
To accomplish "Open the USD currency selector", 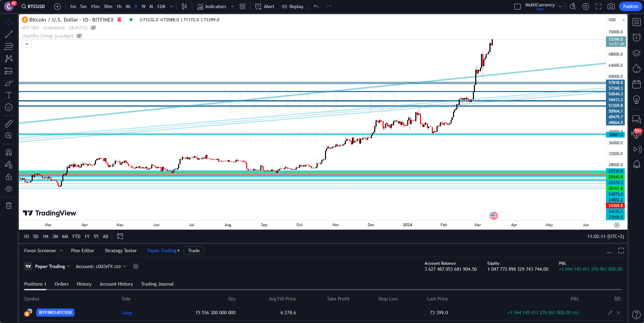I will pyautogui.click(x=616, y=20).
